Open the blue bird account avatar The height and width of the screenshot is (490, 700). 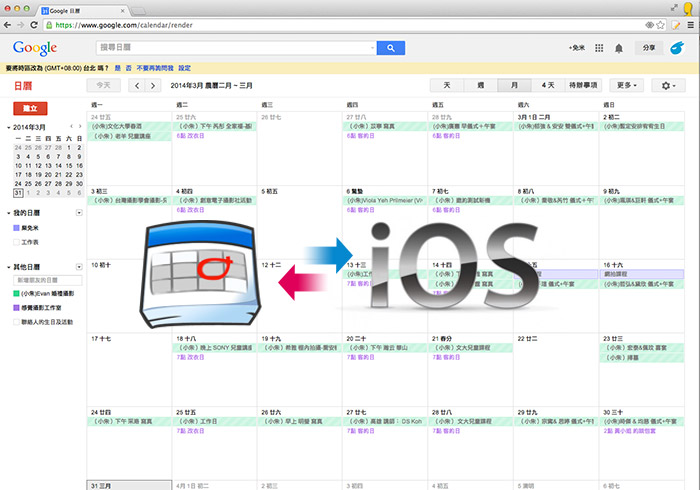click(x=677, y=48)
